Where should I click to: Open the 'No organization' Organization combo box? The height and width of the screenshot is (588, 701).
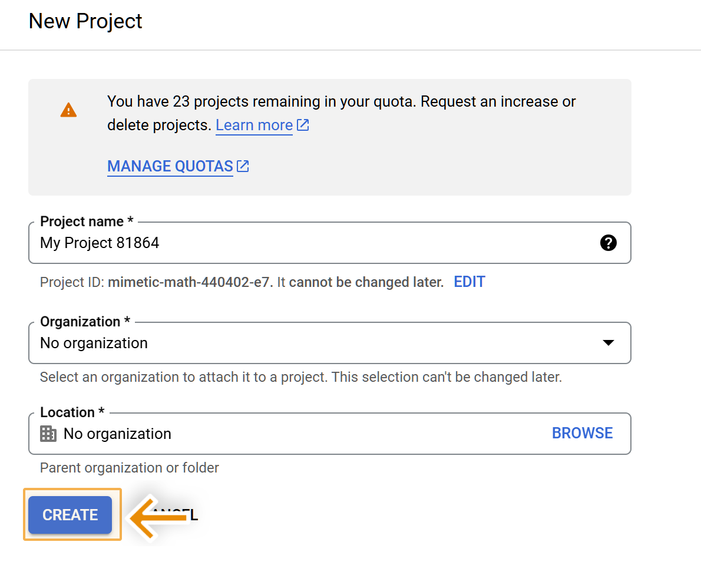point(318,343)
